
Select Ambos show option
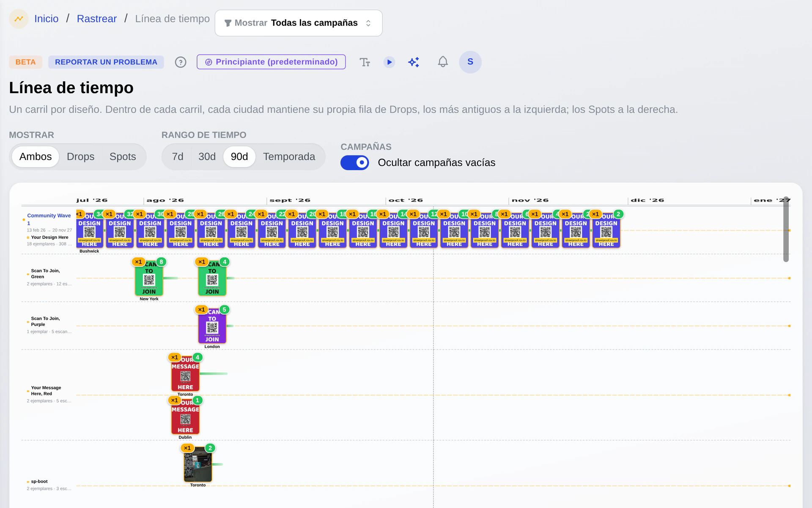coord(36,157)
